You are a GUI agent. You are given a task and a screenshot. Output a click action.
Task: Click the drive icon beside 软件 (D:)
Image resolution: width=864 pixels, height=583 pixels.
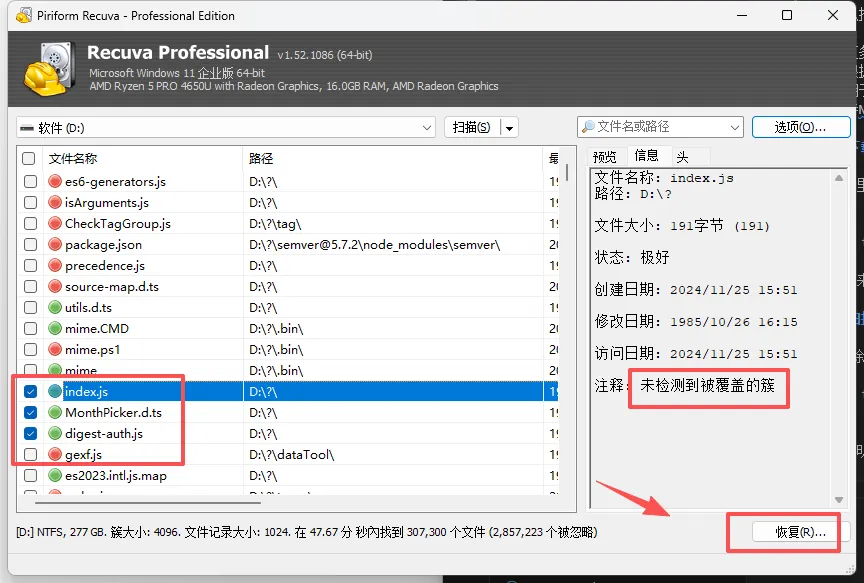(x=26, y=128)
